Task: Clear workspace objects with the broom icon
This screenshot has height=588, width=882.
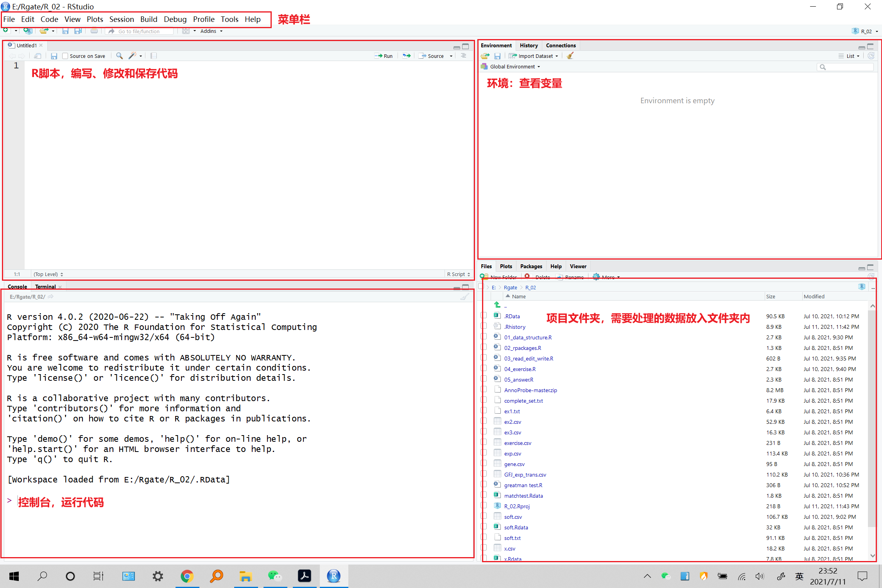Action: pos(570,56)
